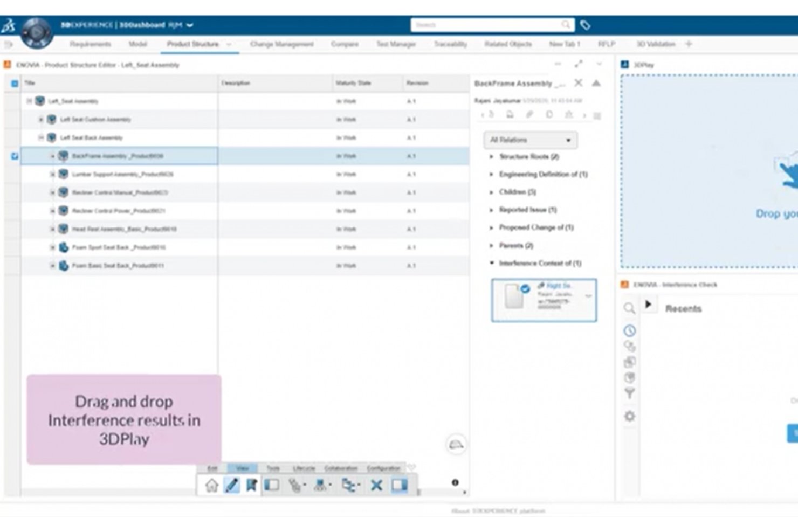Add a new dashboard tab with plus
Screen dimensions: 798x532
pyautogui.click(x=689, y=44)
